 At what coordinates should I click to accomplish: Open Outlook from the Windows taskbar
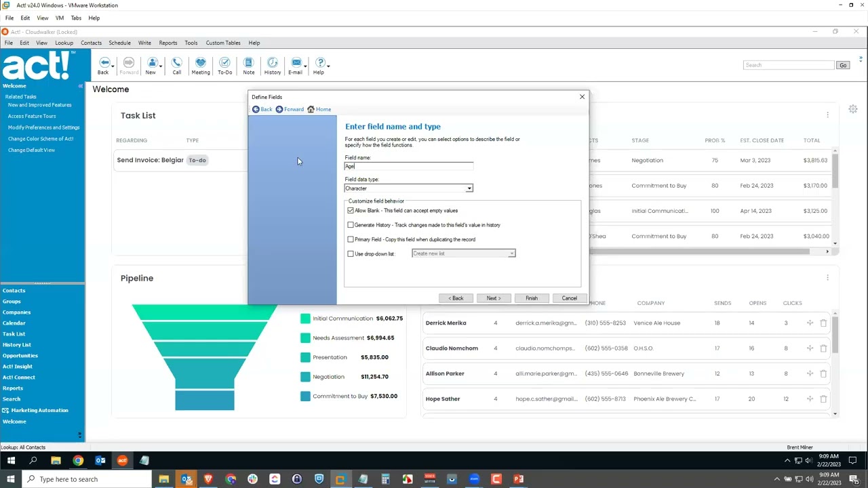pyautogui.click(x=100, y=460)
